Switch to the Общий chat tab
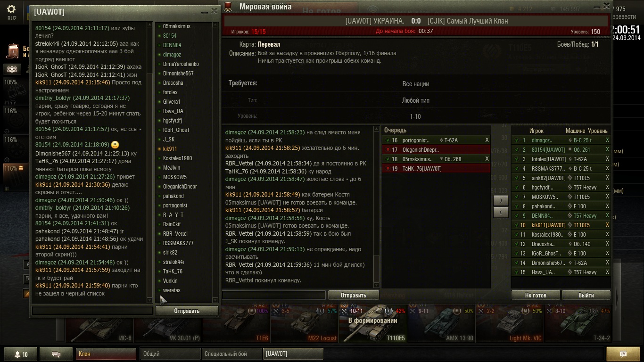This screenshot has height=362, width=644. tap(170, 354)
